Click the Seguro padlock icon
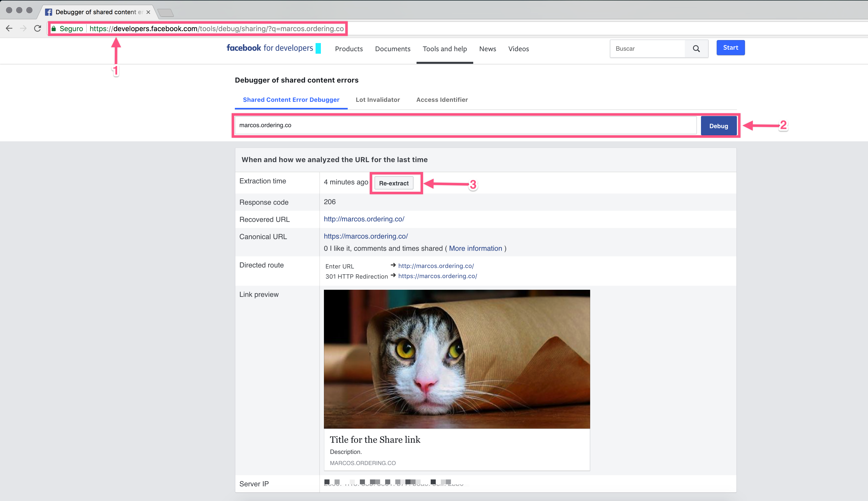The height and width of the screenshot is (501, 868). (54, 29)
